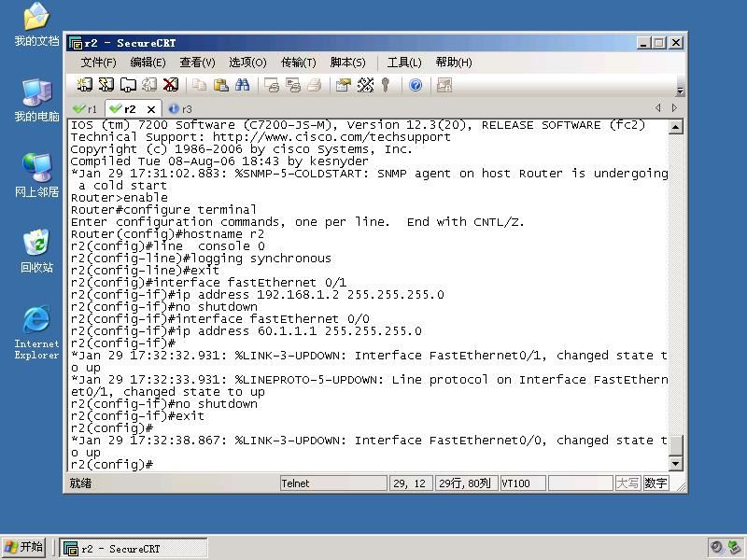Open the 查看(V) menu
This screenshot has width=747, height=560.
pos(197,63)
